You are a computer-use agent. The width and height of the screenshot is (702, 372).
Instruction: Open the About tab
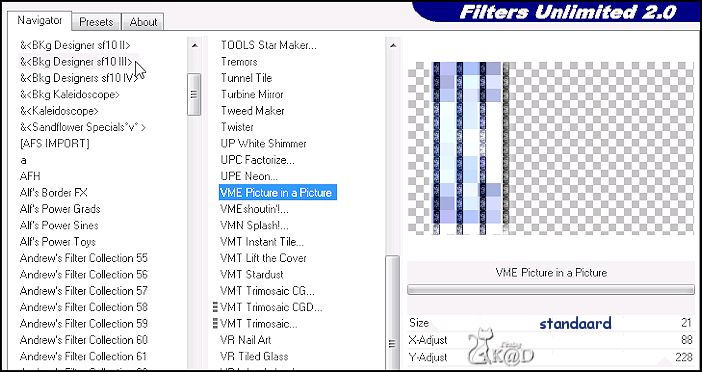click(x=143, y=22)
